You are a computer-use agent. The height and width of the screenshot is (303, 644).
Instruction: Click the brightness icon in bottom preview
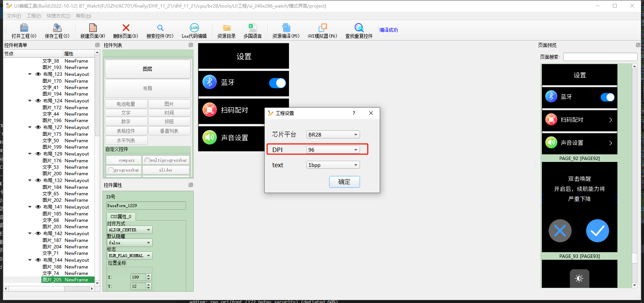(x=579, y=278)
